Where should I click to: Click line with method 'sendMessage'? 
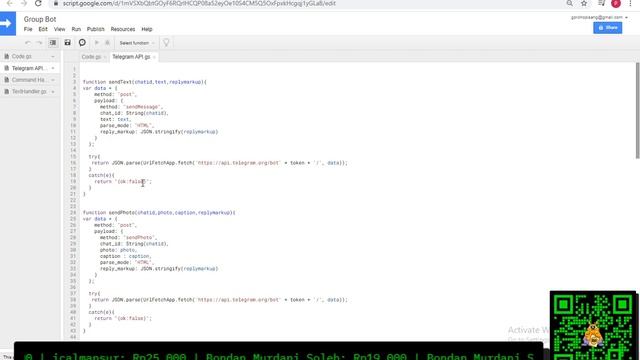point(131,107)
